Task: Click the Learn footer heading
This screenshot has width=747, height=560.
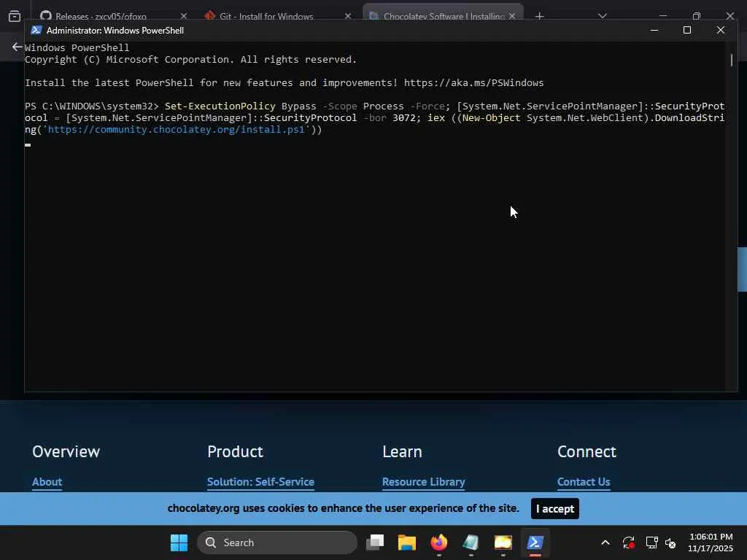Action: 402,451
